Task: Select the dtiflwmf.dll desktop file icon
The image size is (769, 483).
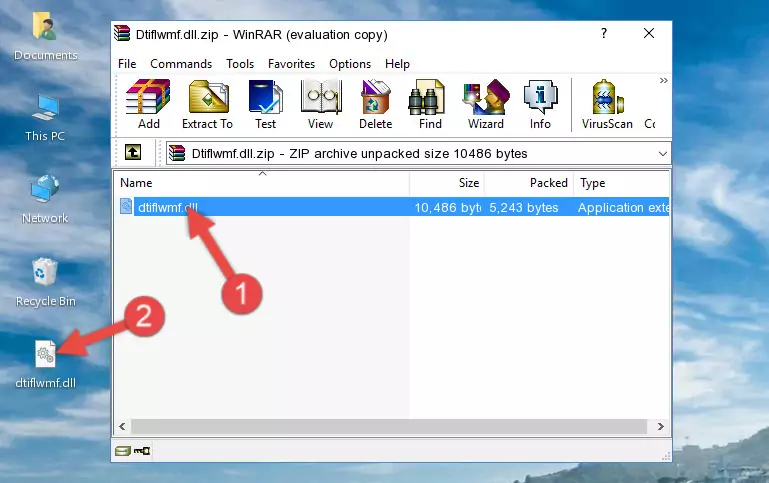Action: point(45,364)
